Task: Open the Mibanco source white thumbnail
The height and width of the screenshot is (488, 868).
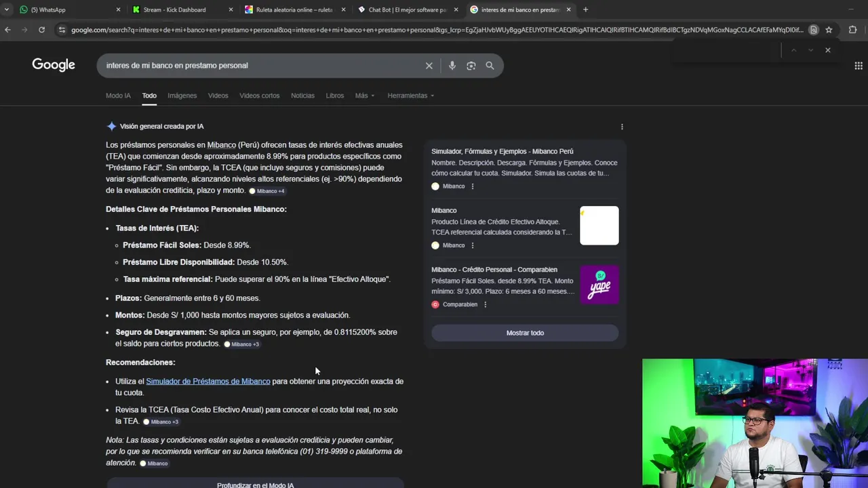Action: coord(599,226)
